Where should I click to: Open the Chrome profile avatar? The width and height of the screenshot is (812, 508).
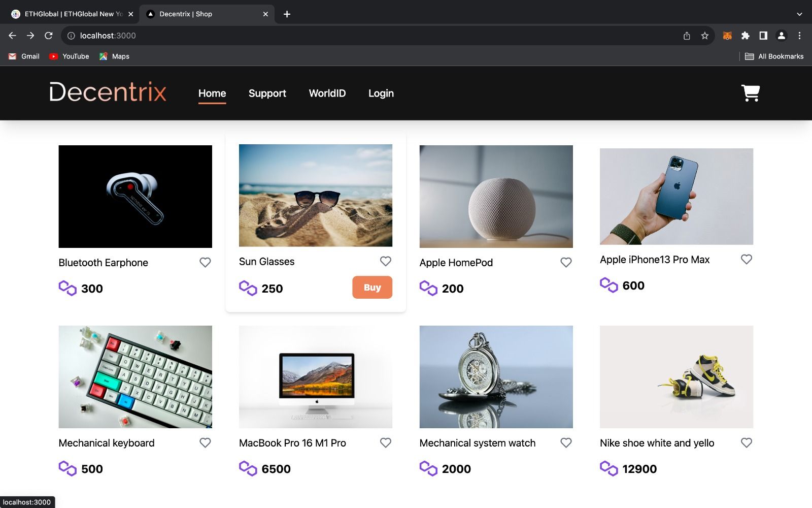[782, 36]
